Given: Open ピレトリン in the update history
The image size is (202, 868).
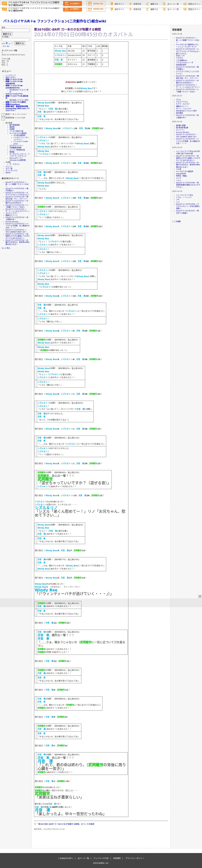Looking at the screenshot, I should pyautogui.click(x=180, y=130).
